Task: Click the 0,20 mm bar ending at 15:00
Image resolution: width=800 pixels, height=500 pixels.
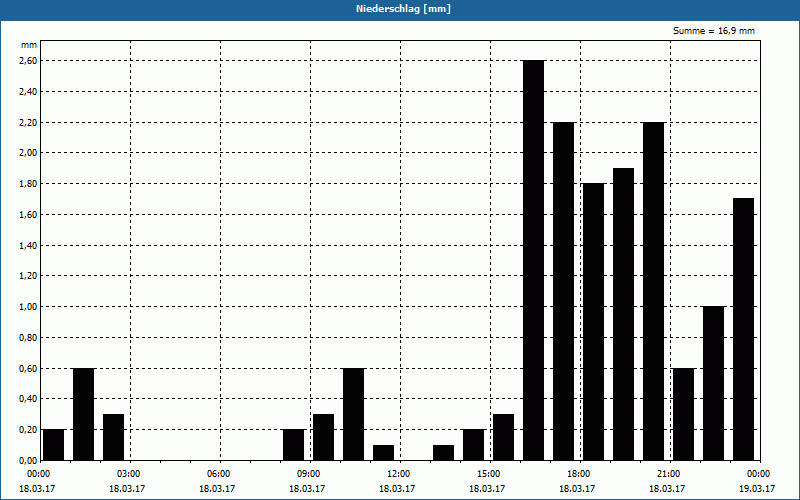Action: tap(473, 445)
